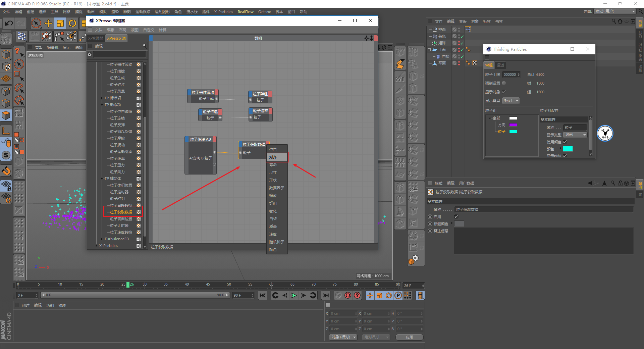The image size is (644, 349).
Task: Open 显示类型 标记 dropdown in Thinking Particles
Action: click(511, 101)
